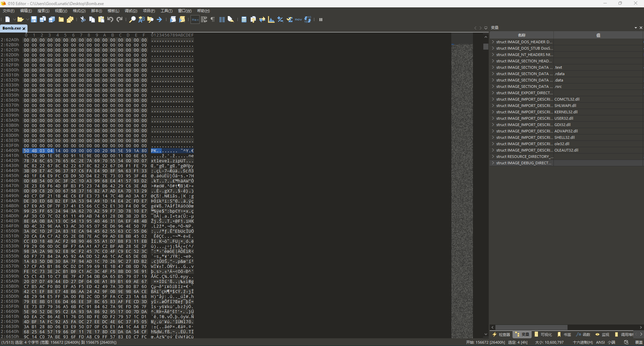This screenshot has height=346, width=644.
Task: Toggle the column mode icon
Action: point(222,19)
